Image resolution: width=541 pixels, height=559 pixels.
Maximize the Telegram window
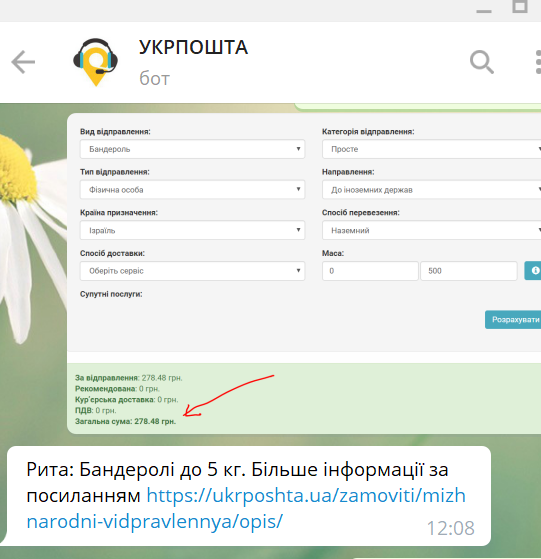click(x=520, y=7)
